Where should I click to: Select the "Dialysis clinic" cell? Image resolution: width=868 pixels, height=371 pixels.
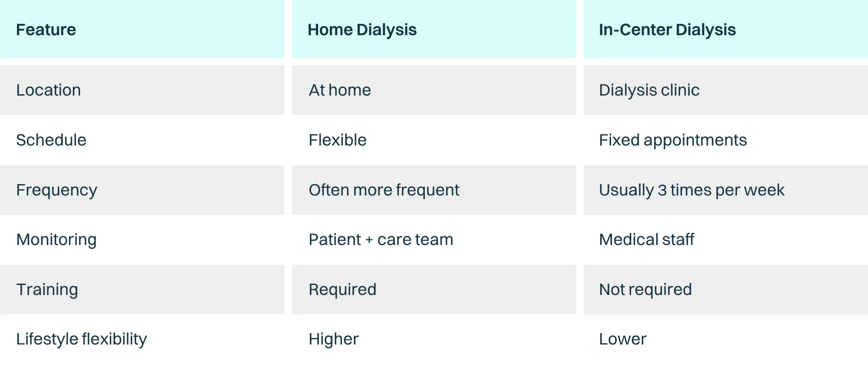(649, 90)
